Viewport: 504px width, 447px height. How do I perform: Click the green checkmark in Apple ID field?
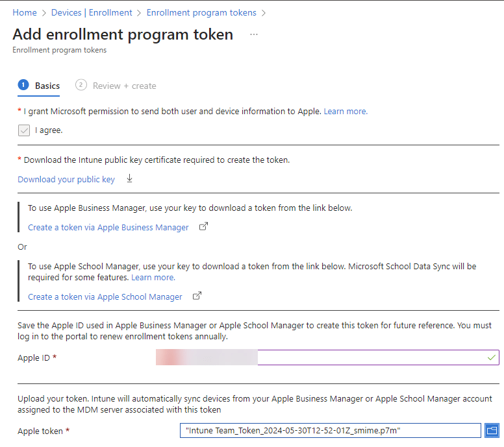click(492, 357)
